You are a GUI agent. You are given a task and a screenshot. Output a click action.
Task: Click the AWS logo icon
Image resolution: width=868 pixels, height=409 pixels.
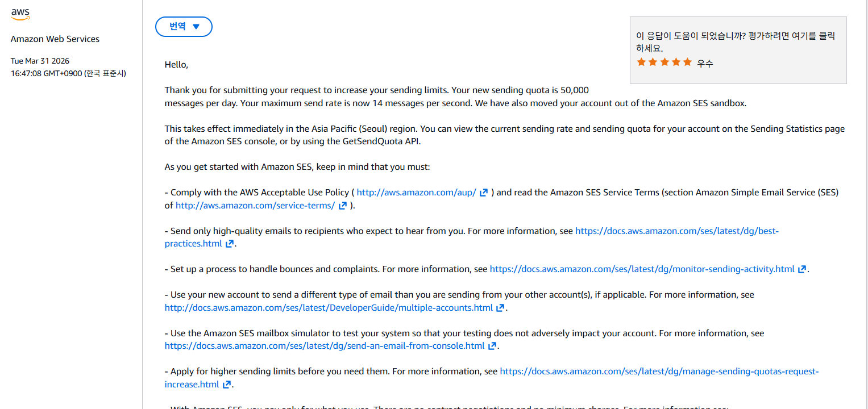coord(20,14)
